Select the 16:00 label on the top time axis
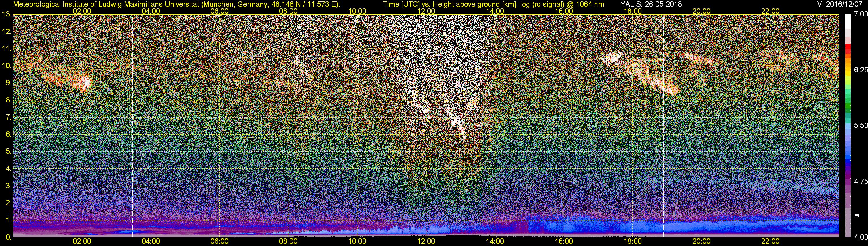The image size is (868, 246). pyautogui.click(x=564, y=11)
